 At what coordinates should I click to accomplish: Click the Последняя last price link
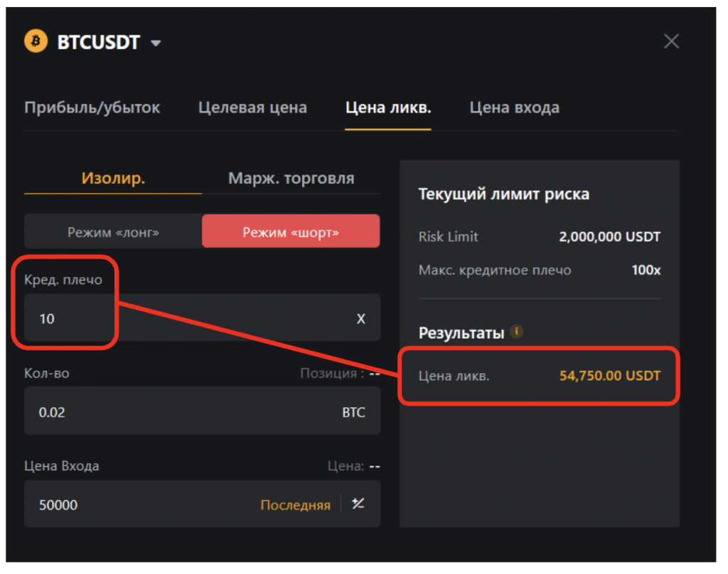[x=295, y=505]
